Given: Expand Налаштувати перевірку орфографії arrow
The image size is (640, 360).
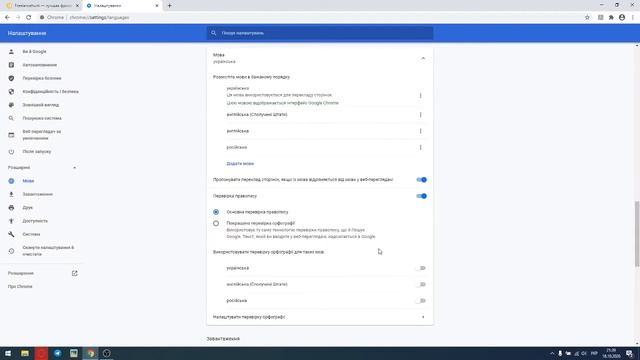Looking at the screenshot, I should pos(423,317).
